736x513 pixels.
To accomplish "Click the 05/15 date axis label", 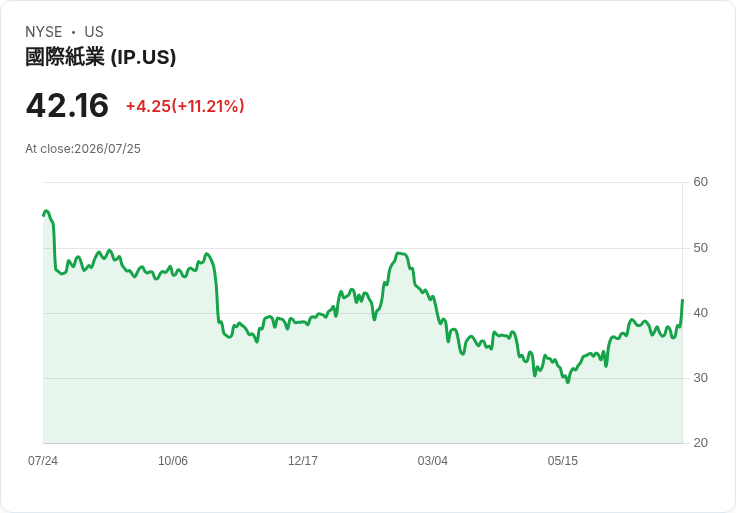I will point(562,460).
